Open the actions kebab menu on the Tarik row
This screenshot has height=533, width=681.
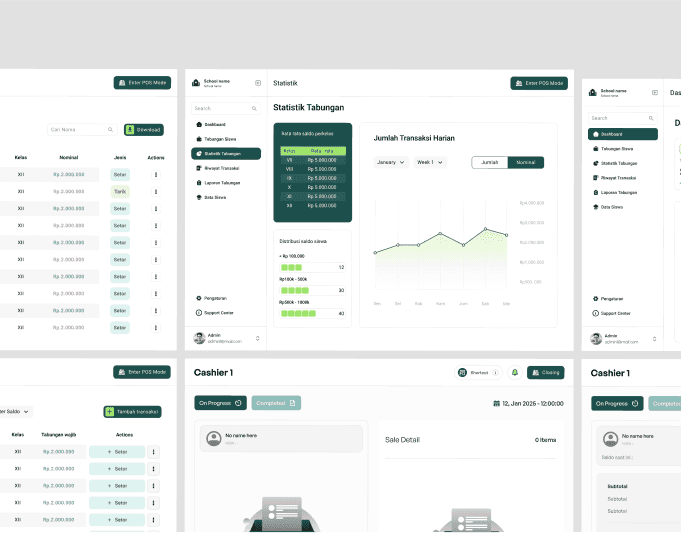click(156, 192)
